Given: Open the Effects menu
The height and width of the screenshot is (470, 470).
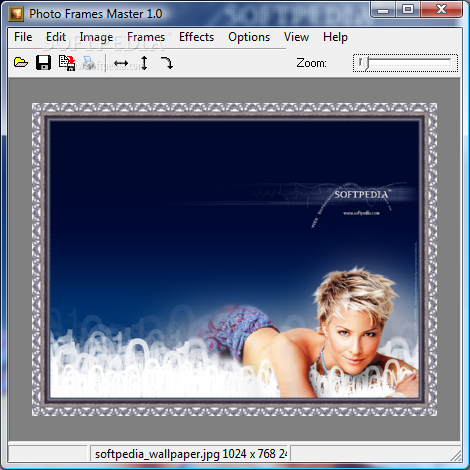Looking at the screenshot, I should [196, 37].
